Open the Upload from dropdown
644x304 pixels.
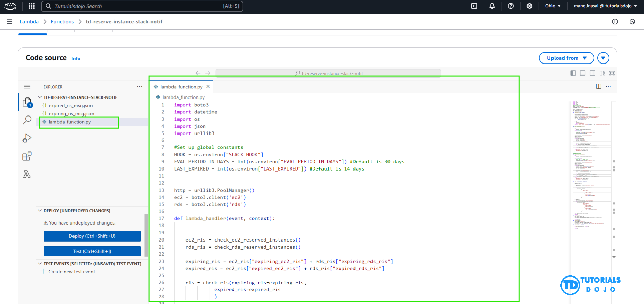[566, 58]
